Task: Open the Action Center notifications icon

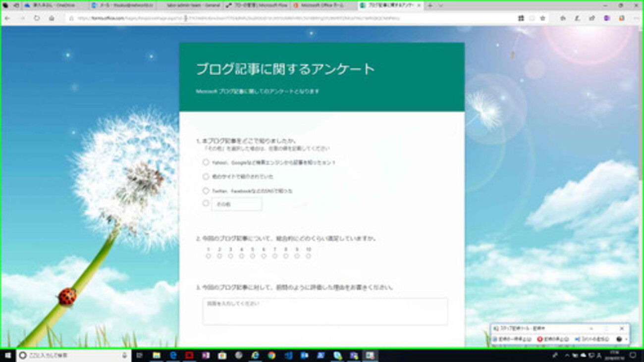Action: click(x=633, y=356)
